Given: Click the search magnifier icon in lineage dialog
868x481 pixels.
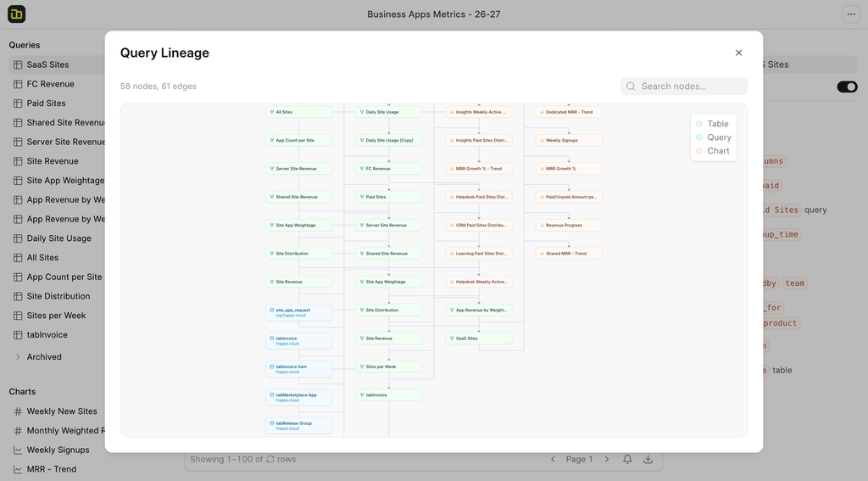Looking at the screenshot, I should click(631, 87).
